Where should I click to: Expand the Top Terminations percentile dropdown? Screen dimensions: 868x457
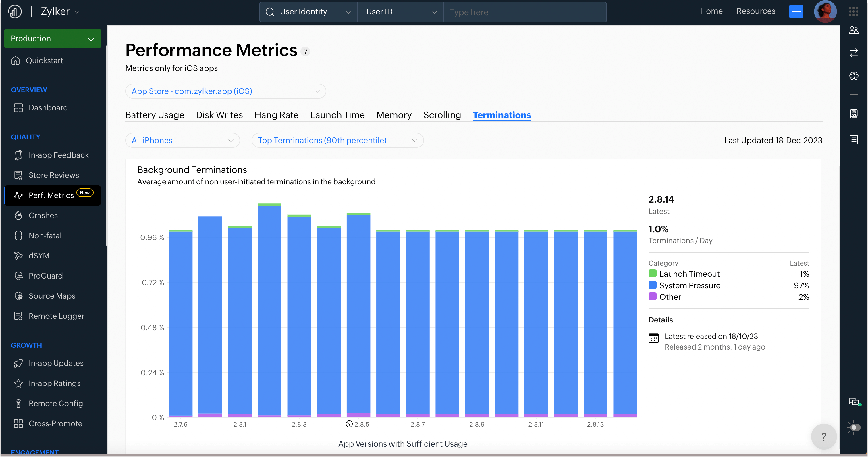coord(337,140)
